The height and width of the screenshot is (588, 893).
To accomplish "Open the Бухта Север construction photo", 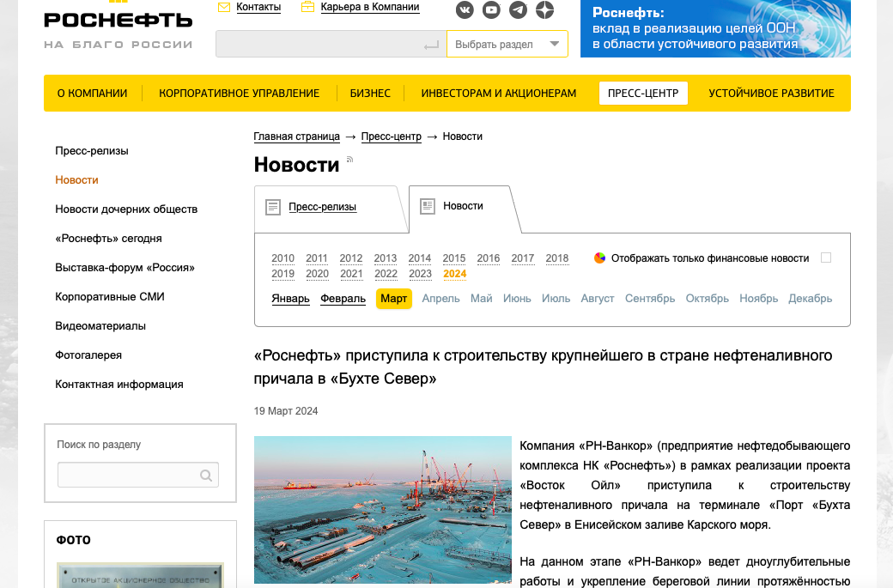I will pyautogui.click(x=382, y=510).
